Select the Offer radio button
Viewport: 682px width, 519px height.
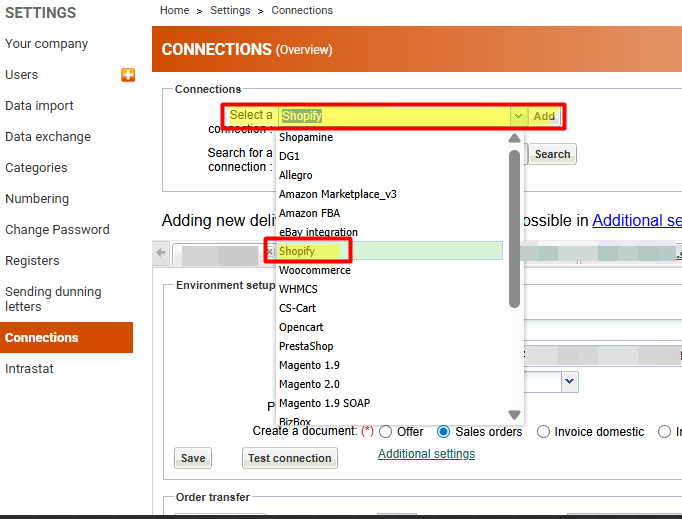385,432
